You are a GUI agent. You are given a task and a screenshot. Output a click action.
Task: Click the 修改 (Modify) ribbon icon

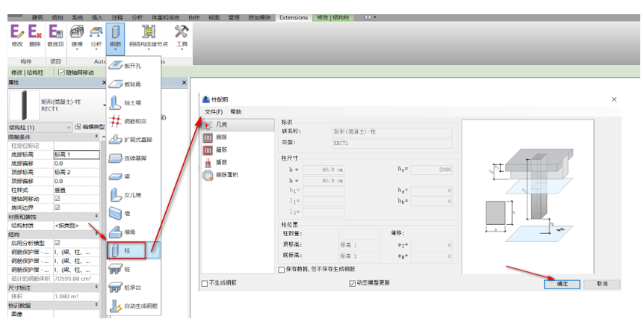tap(16, 35)
